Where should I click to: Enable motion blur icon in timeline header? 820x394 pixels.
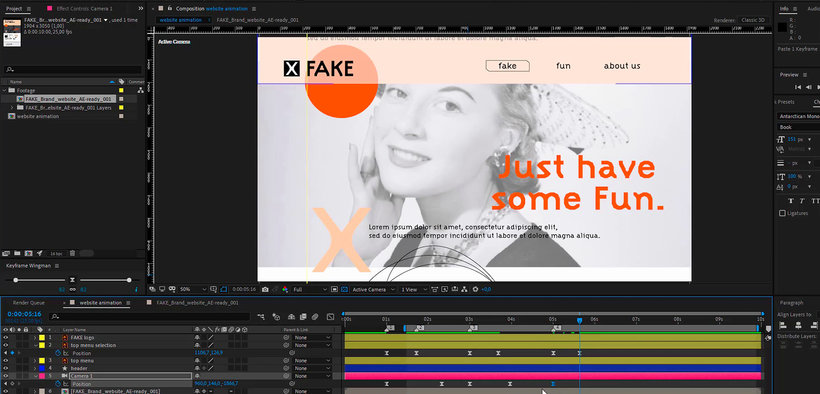tap(315, 317)
